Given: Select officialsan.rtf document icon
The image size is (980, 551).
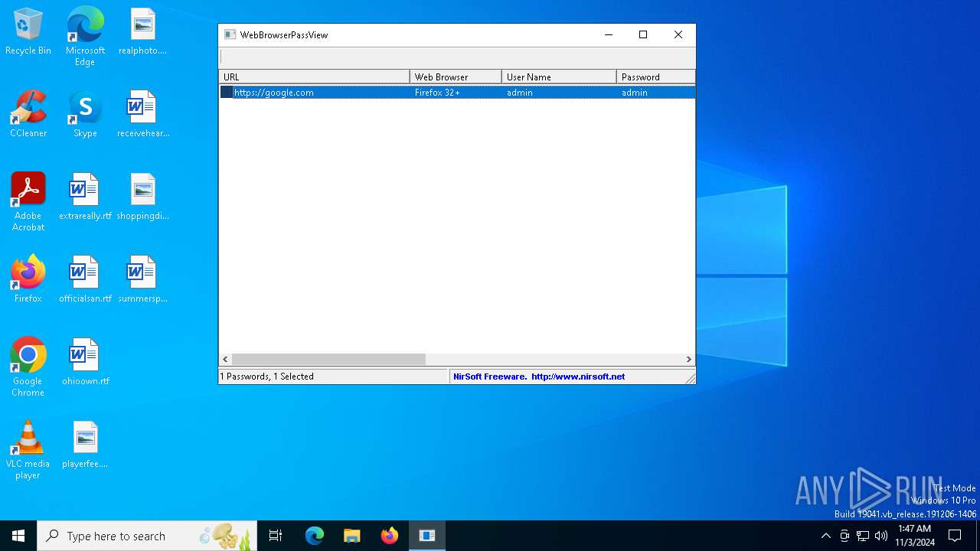Looking at the screenshot, I should (85, 279).
